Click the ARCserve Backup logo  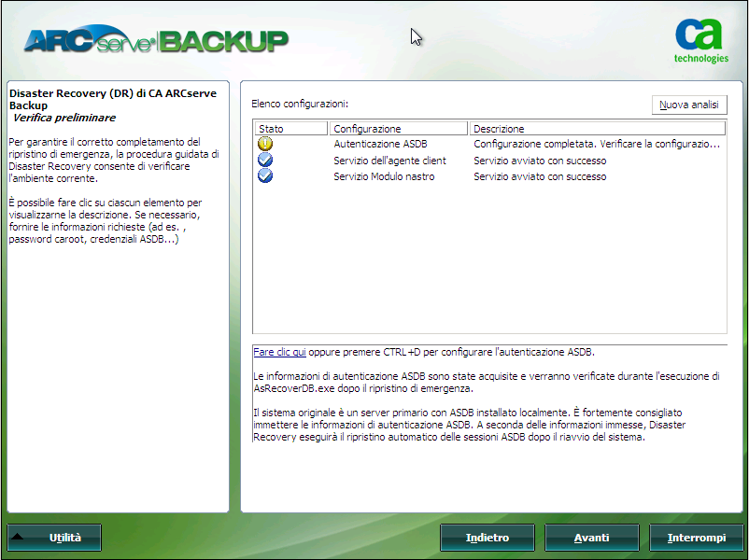156,39
